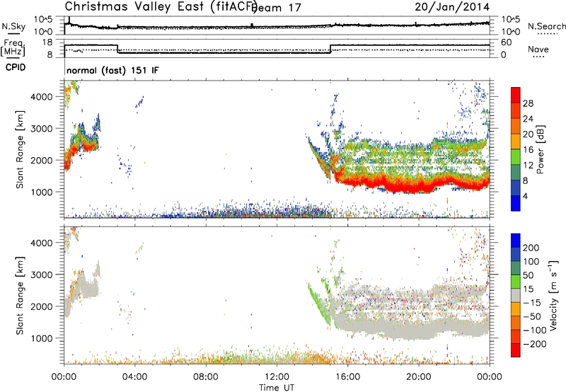Click the '20:00' time axis label
Image resolution: width=566 pixels, height=392 pixels.
click(x=419, y=377)
